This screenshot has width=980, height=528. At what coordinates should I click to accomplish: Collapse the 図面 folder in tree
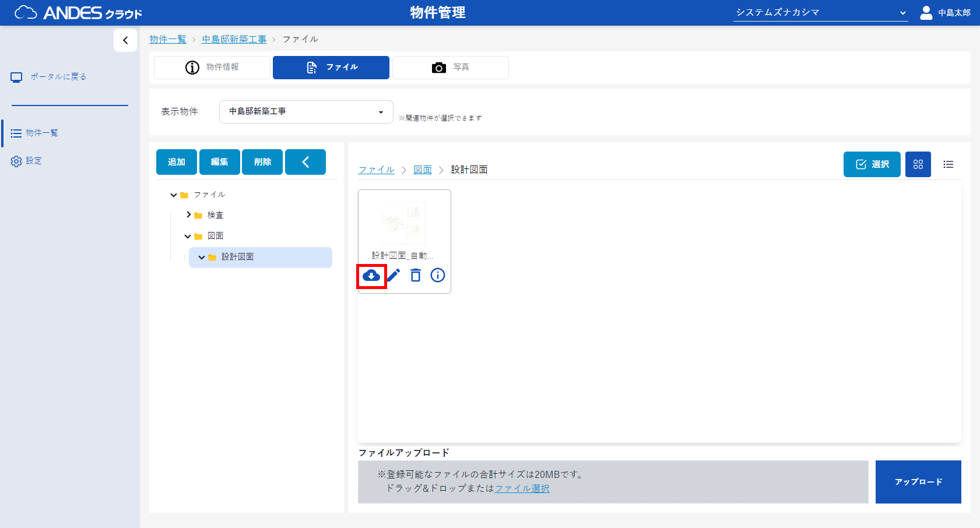[x=188, y=236]
